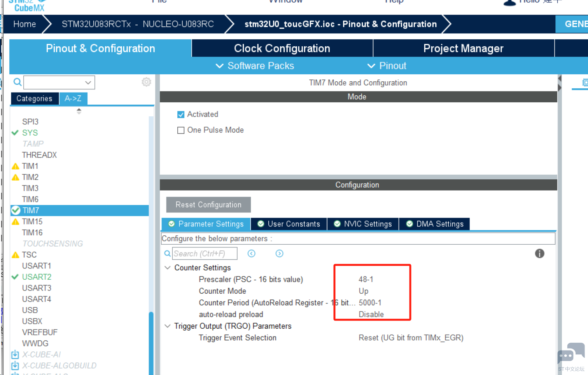Collapse the Counter Settings group
Viewport: 588px width, 375px height.
168,268
